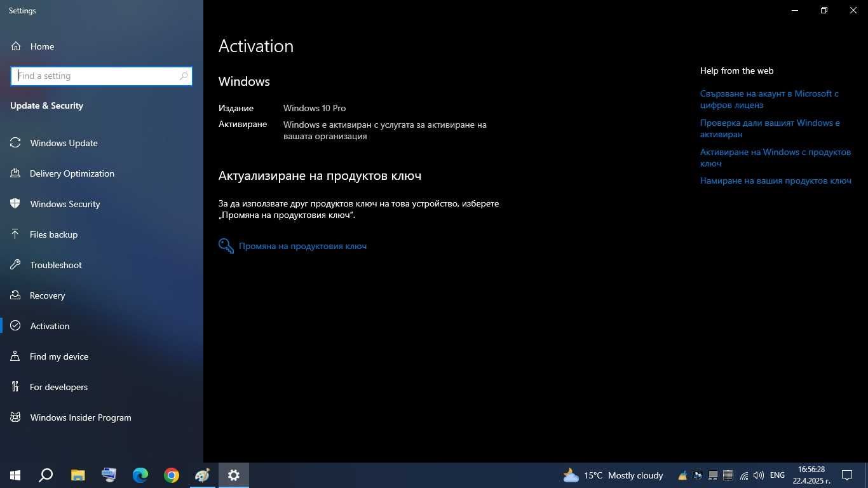Click the gray display tray icon
The image size is (868, 488).
[x=713, y=475]
